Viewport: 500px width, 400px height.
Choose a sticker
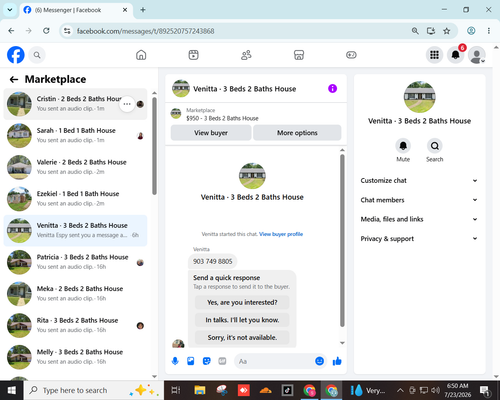coord(207,361)
